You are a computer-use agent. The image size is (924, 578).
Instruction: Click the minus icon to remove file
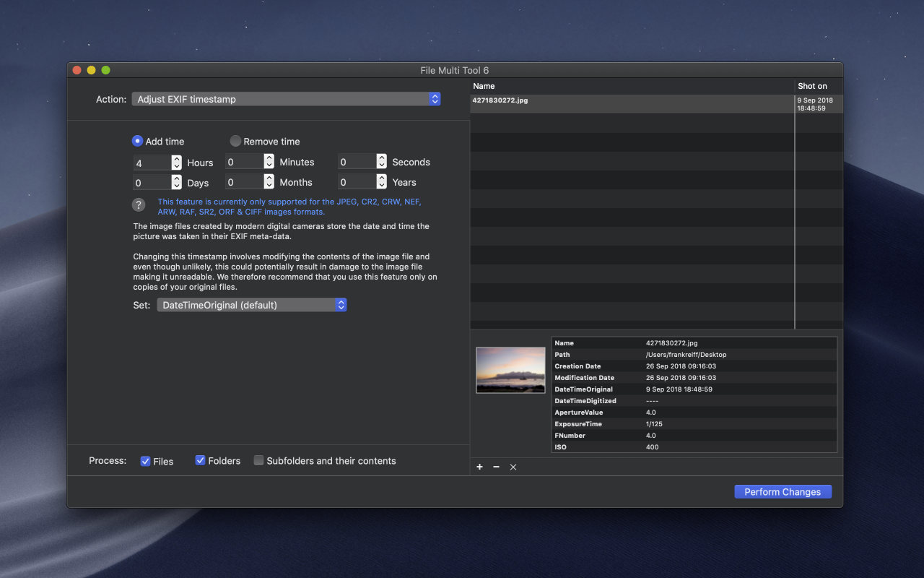[x=496, y=467]
